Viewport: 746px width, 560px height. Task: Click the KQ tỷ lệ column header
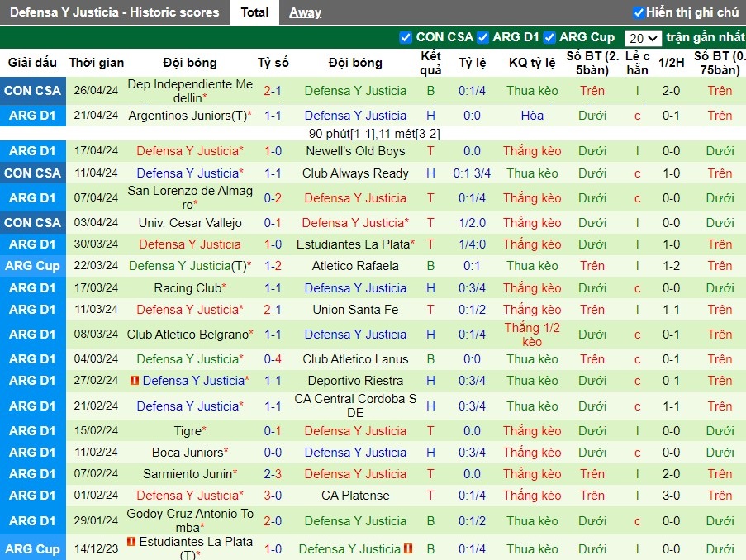(x=532, y=63)
